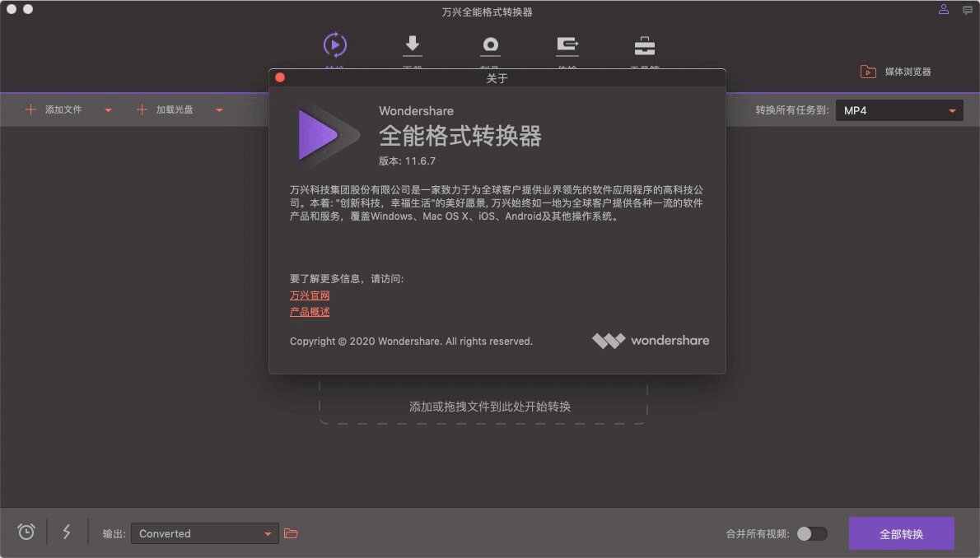Open the Convert tab icon
Viewport: 980px width, 558px height.
[335, 45]
